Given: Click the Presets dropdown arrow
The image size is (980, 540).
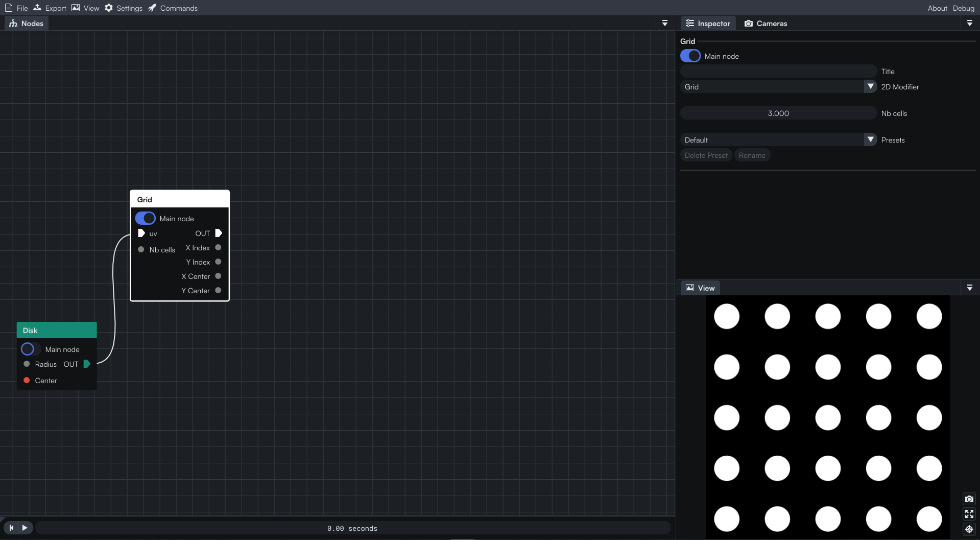Looking at the screenshot, I should [x=870, y=140].
